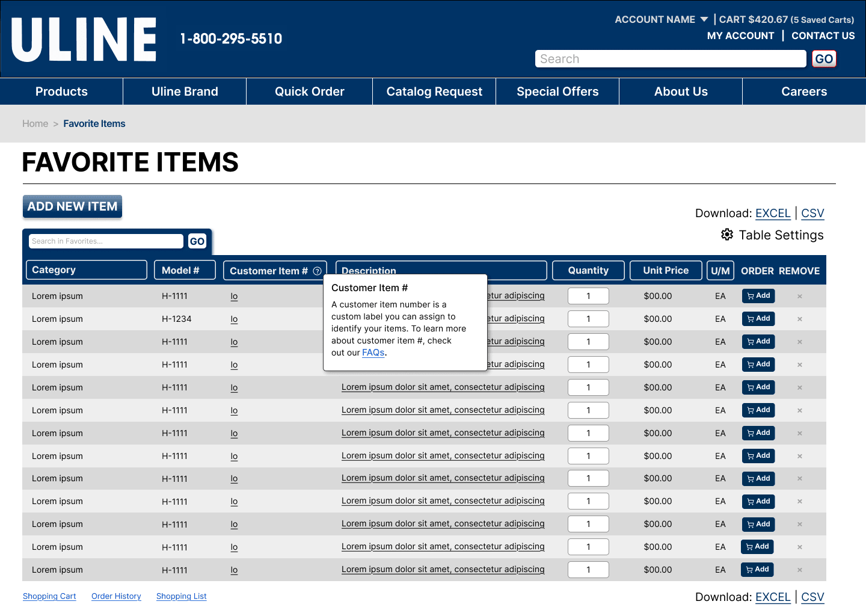Image resolution: width=866 pixels, height=616 pixels.
Task: Open the Order History footer link
Action: point(116,597)
